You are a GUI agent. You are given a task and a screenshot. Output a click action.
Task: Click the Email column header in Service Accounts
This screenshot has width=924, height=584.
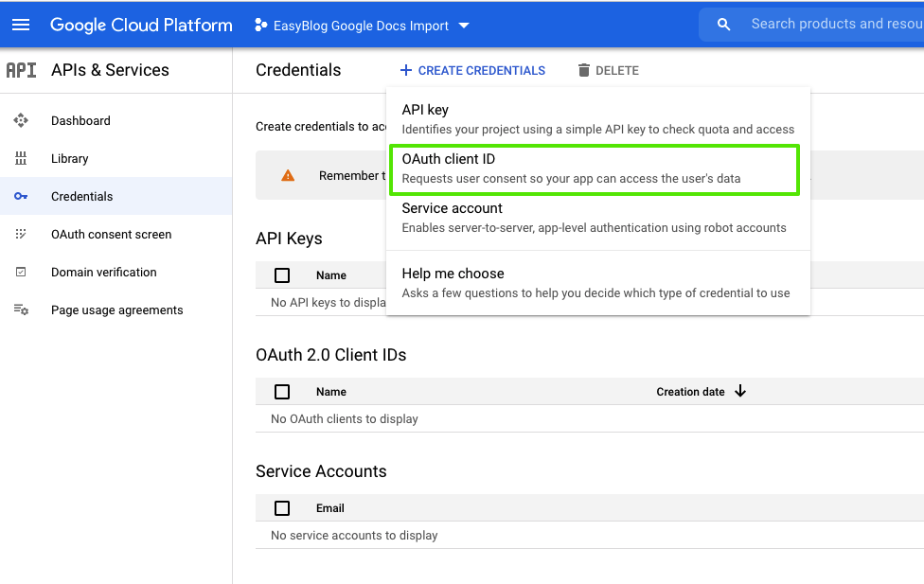[x=330, y=508]
